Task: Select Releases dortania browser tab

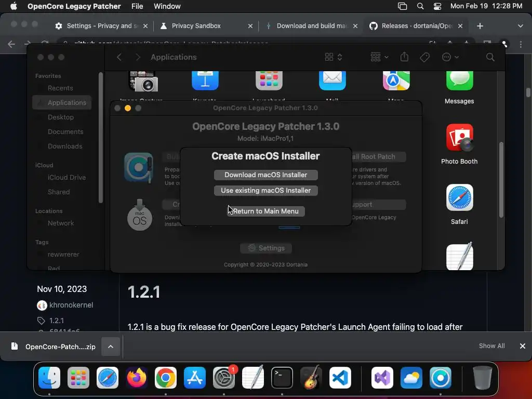Action: tap(417, 26)
